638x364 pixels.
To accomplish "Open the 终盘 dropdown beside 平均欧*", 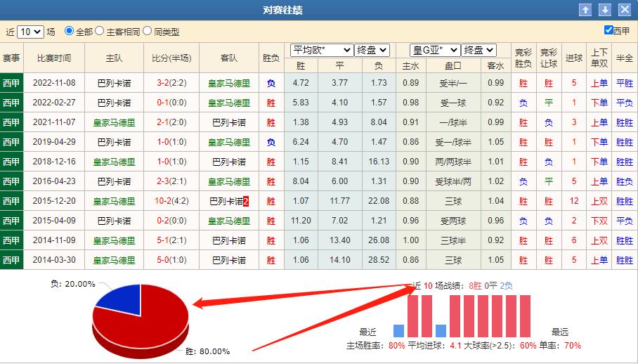I will [372, 50].
